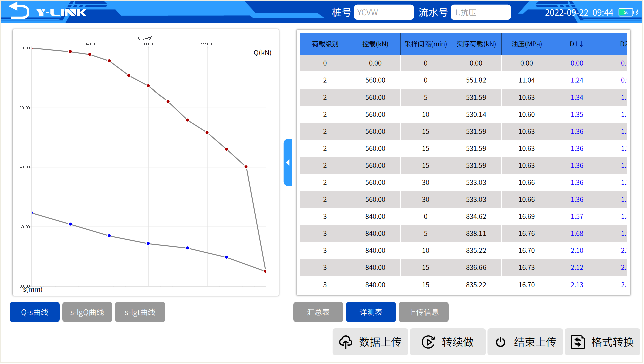Open the 上传信息 tab

point(424,312)
